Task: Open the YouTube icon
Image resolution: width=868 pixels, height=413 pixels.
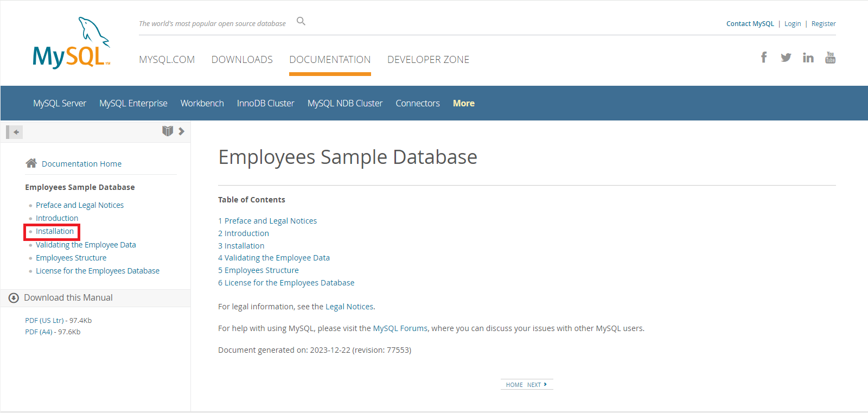Action: (x=831, y=58)
